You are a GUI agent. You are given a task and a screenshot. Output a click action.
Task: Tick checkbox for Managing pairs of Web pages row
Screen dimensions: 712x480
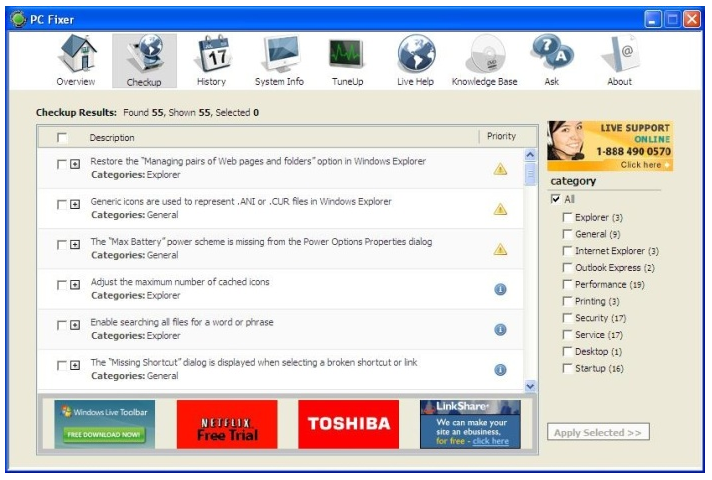(x=62, y=164)
